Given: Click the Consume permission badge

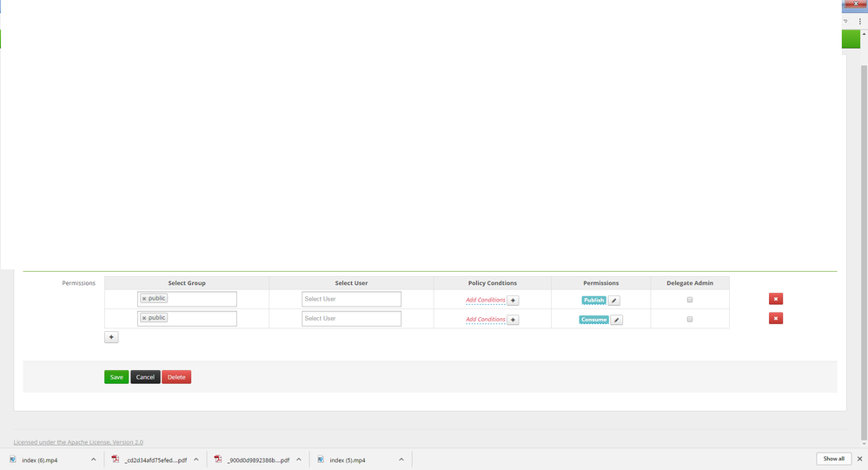Looking at the screenshot, I should [594, 320].
